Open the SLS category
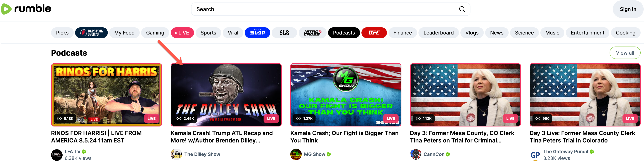 [x=284, y=33]
